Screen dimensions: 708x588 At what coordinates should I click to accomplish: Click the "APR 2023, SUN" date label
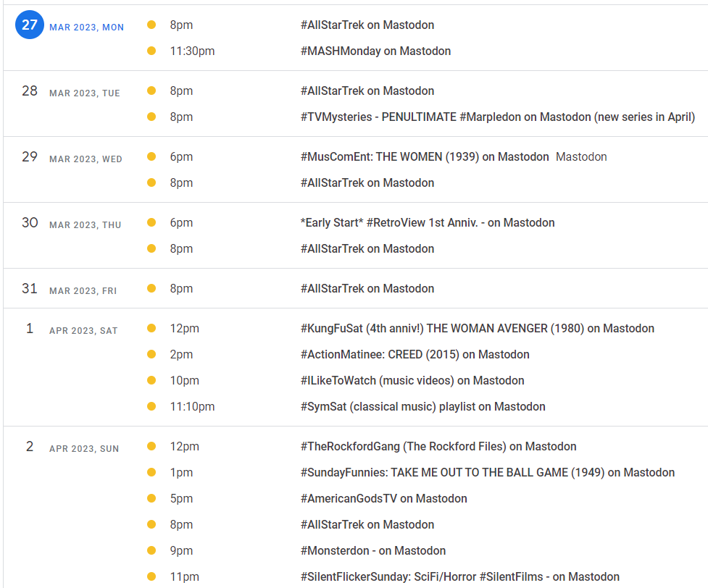[x=84, y=448]
